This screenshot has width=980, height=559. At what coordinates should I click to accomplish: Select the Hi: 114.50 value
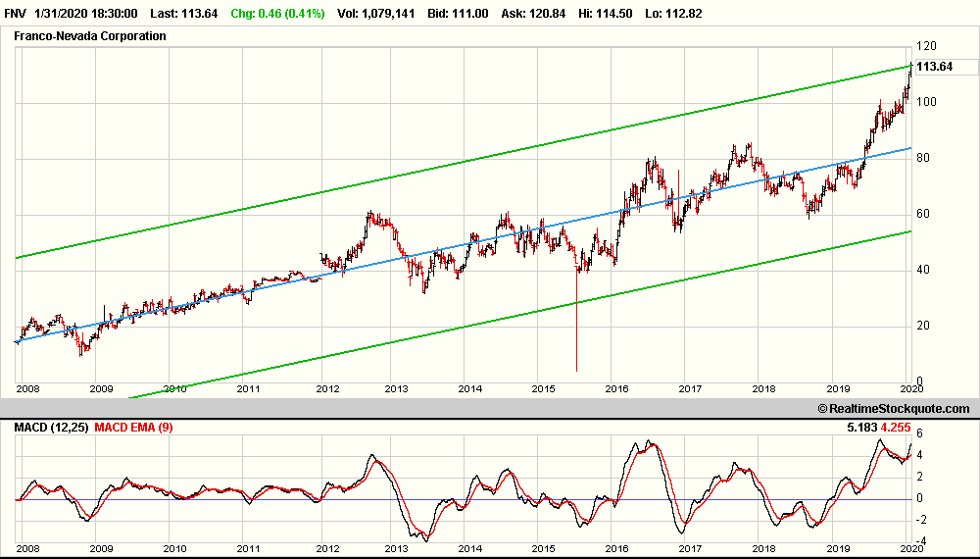[x=605, y=13]
